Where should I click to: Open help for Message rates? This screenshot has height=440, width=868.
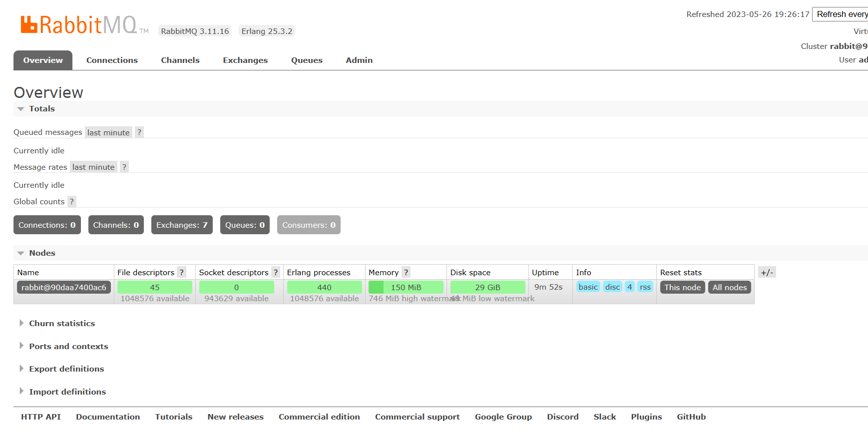(124, 167)
